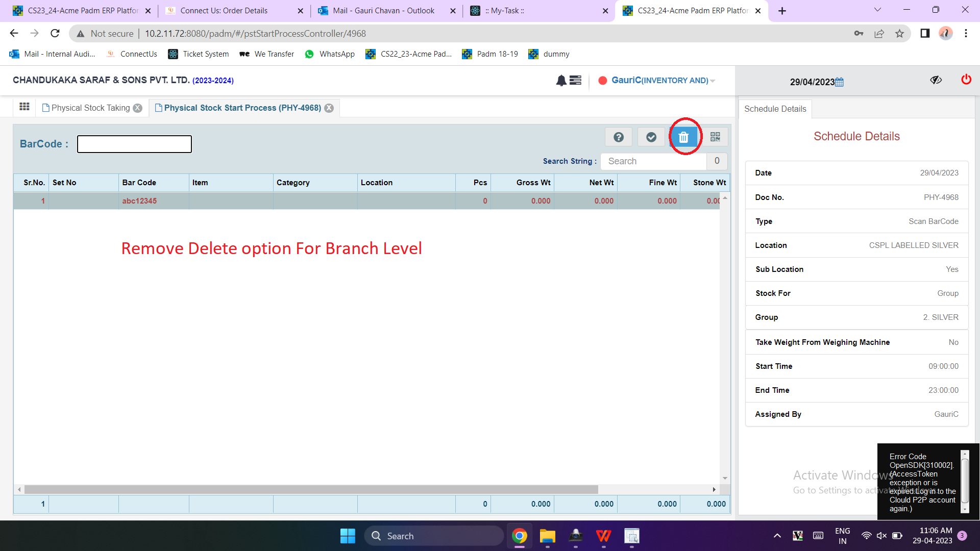Click the red power logout icon
Viewport: 980px width, 551px height.
966,80
